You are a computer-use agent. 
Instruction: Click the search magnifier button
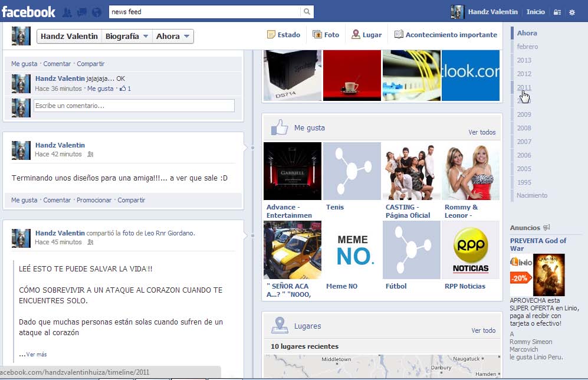307,12
